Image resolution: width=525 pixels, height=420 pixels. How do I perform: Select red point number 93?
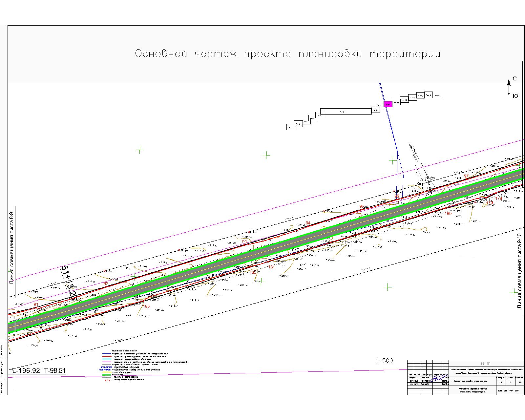[x=244, y=242]
